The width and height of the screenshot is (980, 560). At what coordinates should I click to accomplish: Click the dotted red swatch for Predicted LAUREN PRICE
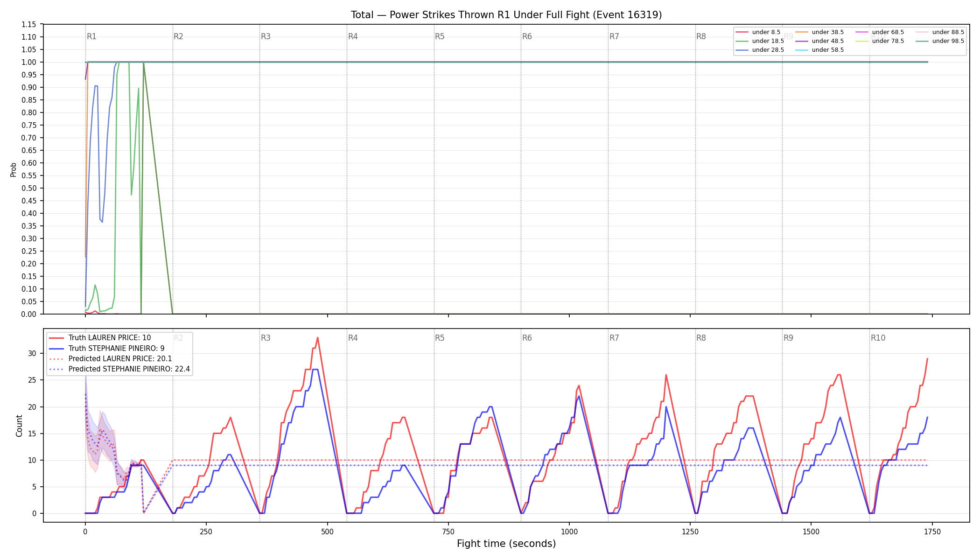(x=56, y=359)
